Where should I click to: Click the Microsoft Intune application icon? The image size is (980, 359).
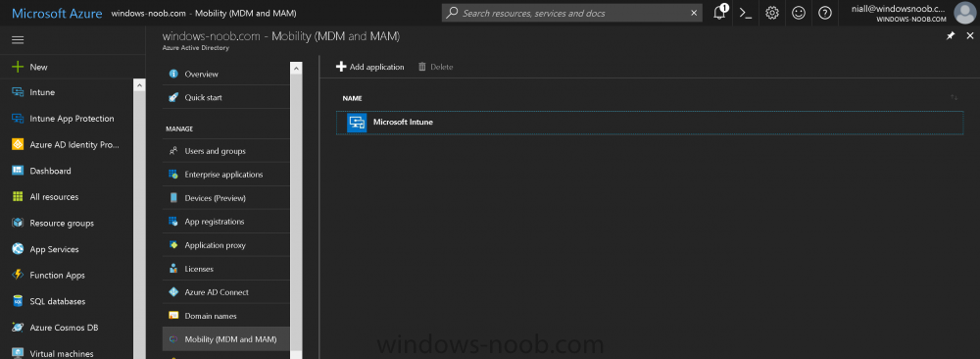coord(357,123)
